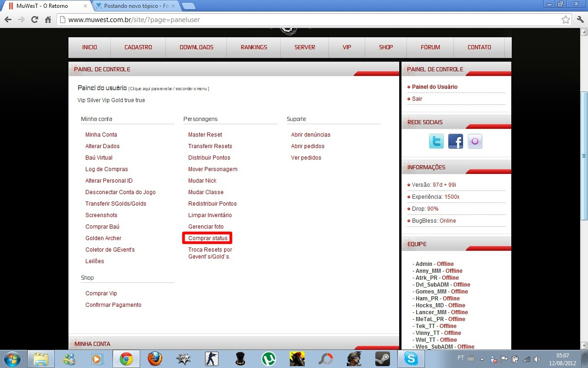Screen dimensions: 588x368
Task: Open the Twitter social icon
Action: [x=436, y=141]
